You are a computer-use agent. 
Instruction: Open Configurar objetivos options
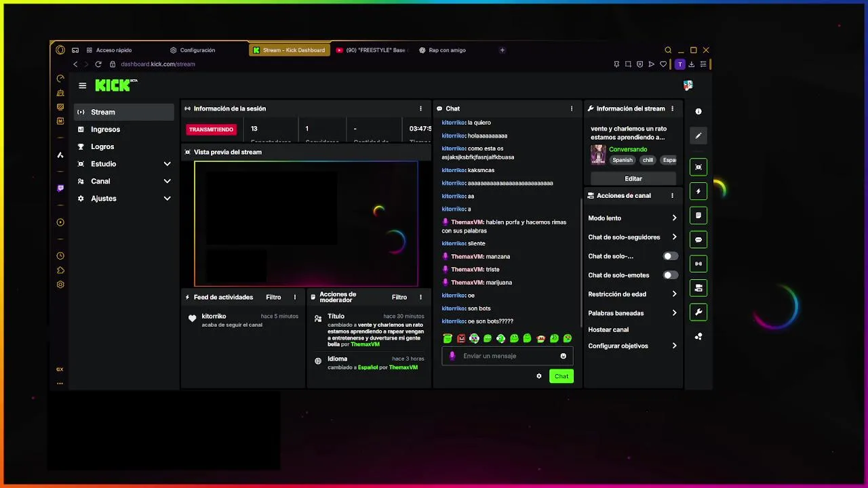click(633, 346)
